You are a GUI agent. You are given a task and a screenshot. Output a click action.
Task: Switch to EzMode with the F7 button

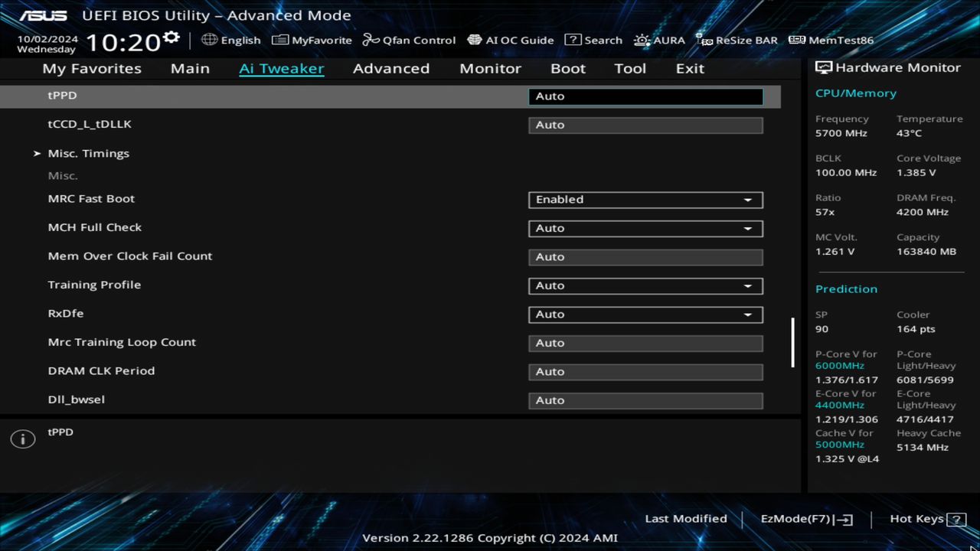pyautogui.click(x=805, y=519)
